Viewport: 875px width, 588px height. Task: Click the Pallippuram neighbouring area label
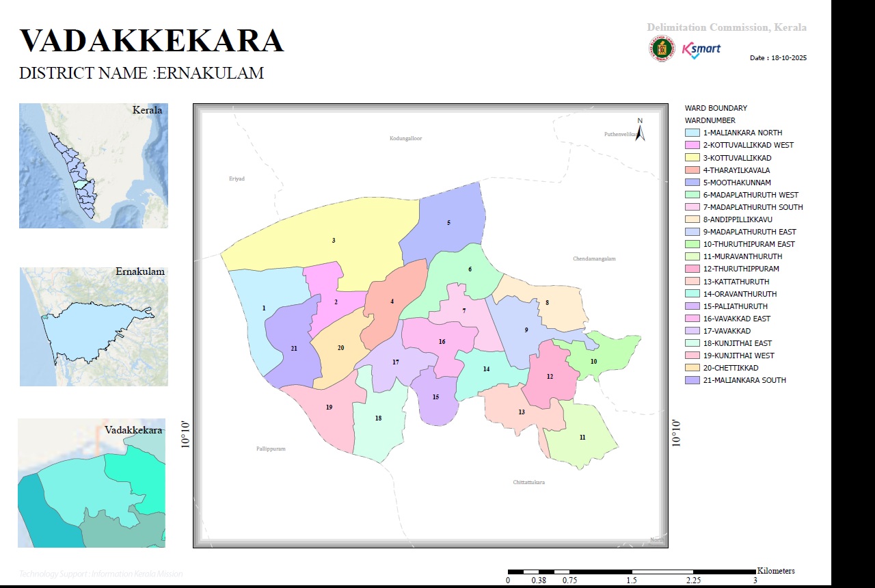(271, 449)
